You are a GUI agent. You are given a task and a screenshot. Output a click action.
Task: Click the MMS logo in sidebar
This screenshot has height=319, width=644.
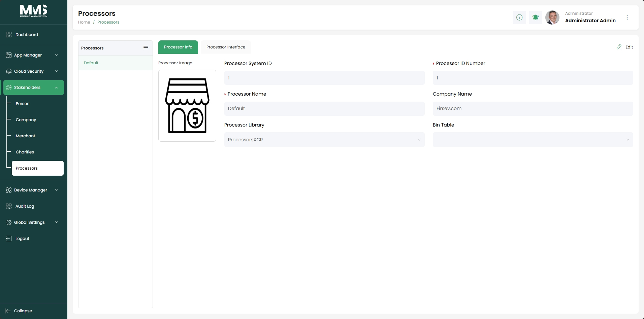[x=34, y=11]
